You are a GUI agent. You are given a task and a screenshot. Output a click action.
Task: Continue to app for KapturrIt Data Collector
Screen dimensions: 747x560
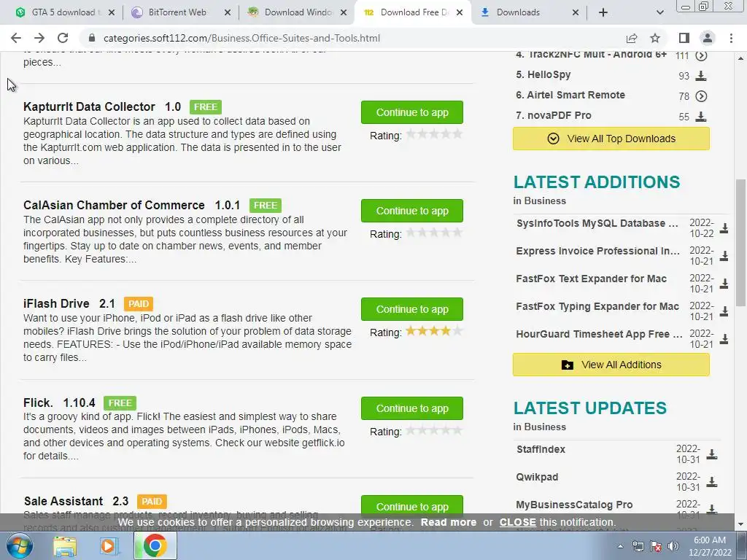click(412, 112)
